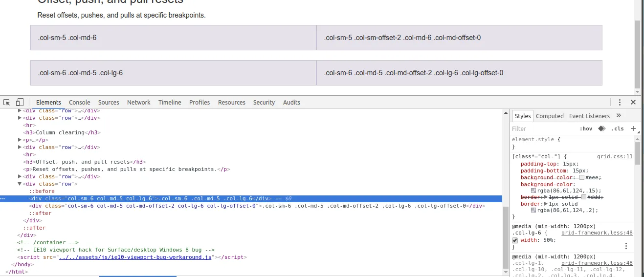The image size is (644, 277).
Task: Click the .col-sm-6 .col-md-5 .col-lg-6 page cell
Action: (173, 73)
